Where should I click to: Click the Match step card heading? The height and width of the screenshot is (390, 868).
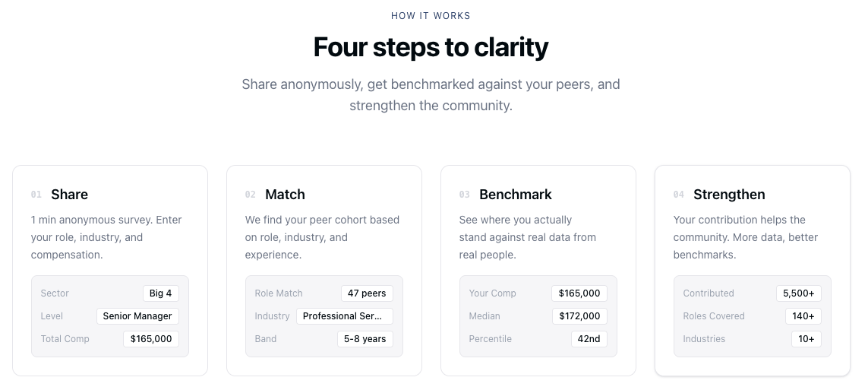(x=285, y=195)
